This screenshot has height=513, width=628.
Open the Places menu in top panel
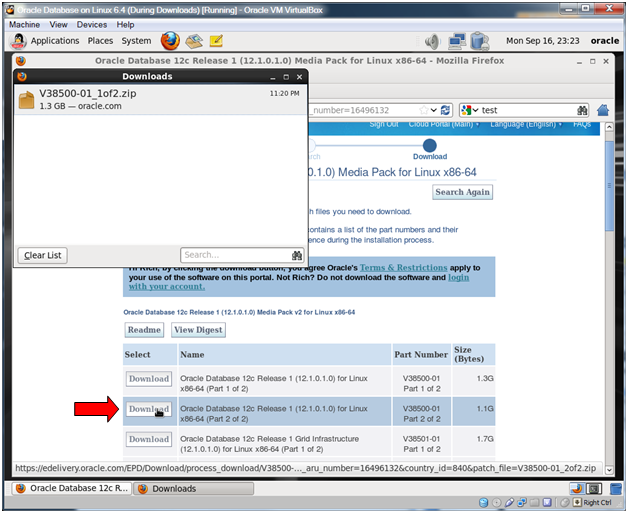pyautogui.click(x=100, y=41)
